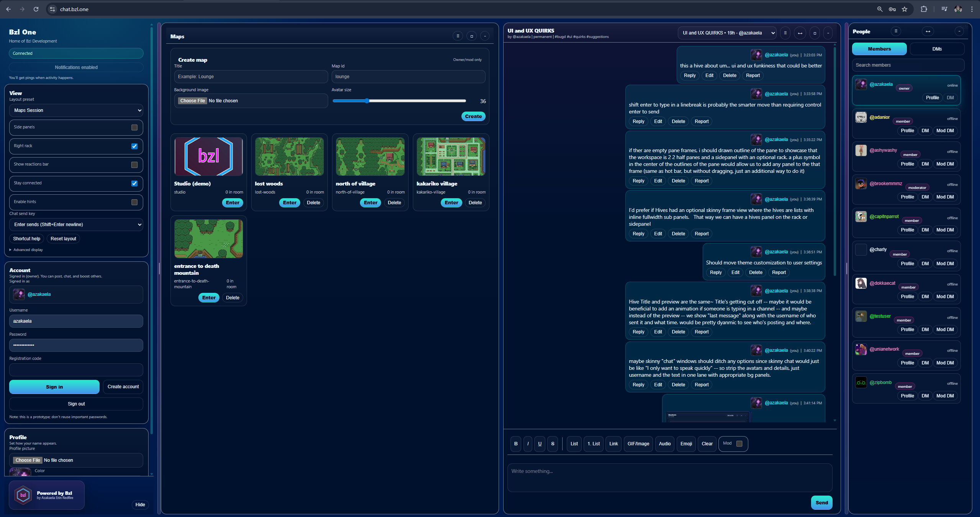Screen dimensions: 980x517
Task: Open the browser extensions puzzle icon
Action: pyautogui.click(x=924, y=9)
